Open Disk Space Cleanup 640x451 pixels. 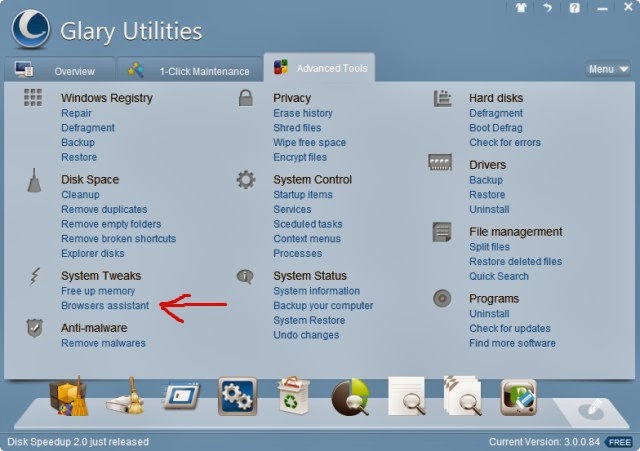click(80, 195)
